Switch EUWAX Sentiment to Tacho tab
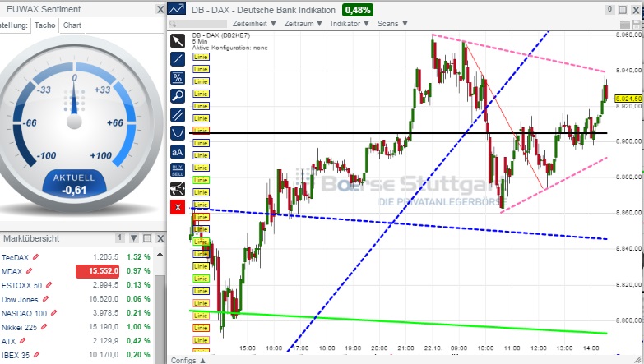 [44, 25]
